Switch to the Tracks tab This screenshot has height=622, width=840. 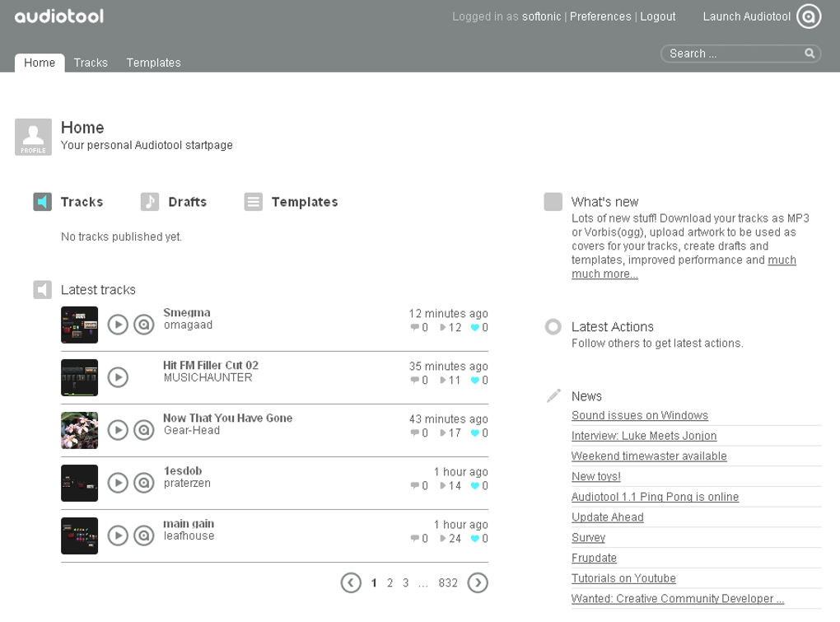(x=91, y=62)
